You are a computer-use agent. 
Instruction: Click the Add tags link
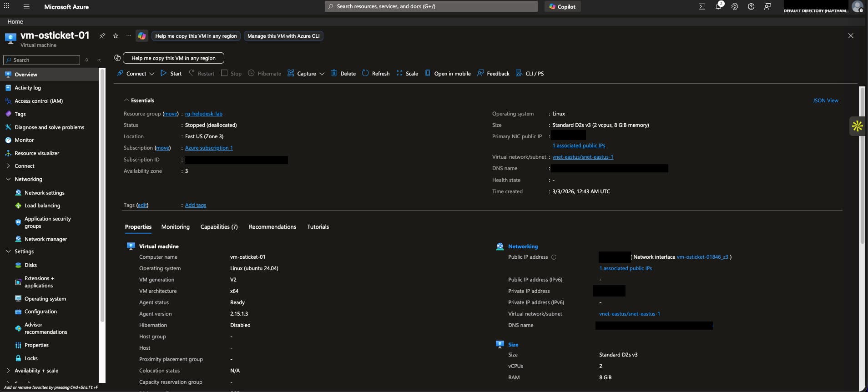point(195,205)
